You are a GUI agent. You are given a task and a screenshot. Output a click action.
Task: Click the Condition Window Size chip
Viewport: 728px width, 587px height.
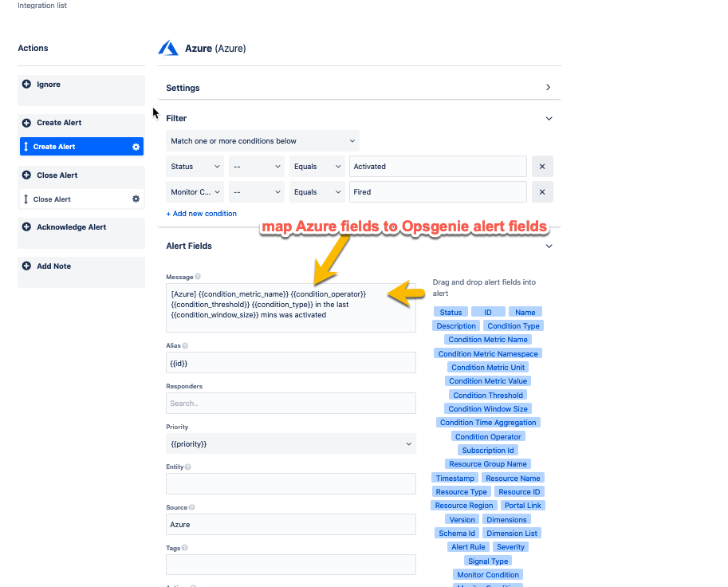pyautogui.click(x=488, y=408)
